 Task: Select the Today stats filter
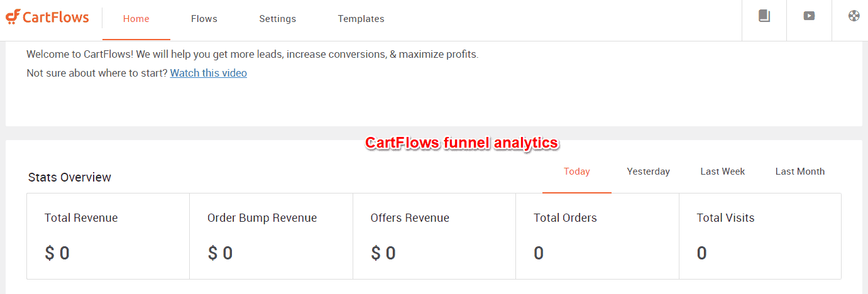tap(577, 171)
